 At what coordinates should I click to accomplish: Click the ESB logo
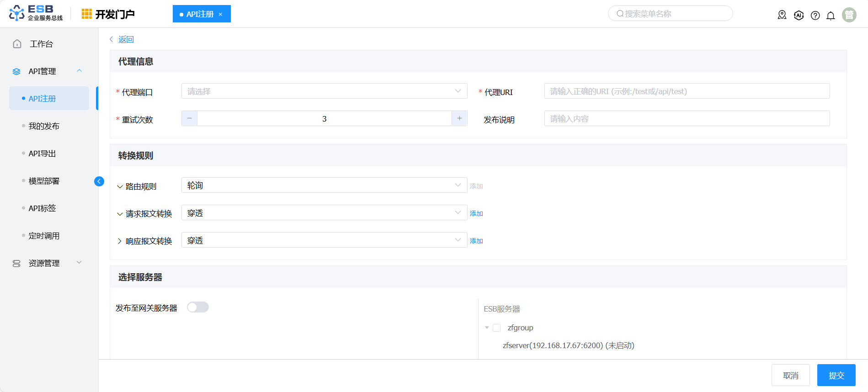click(36, 13)
